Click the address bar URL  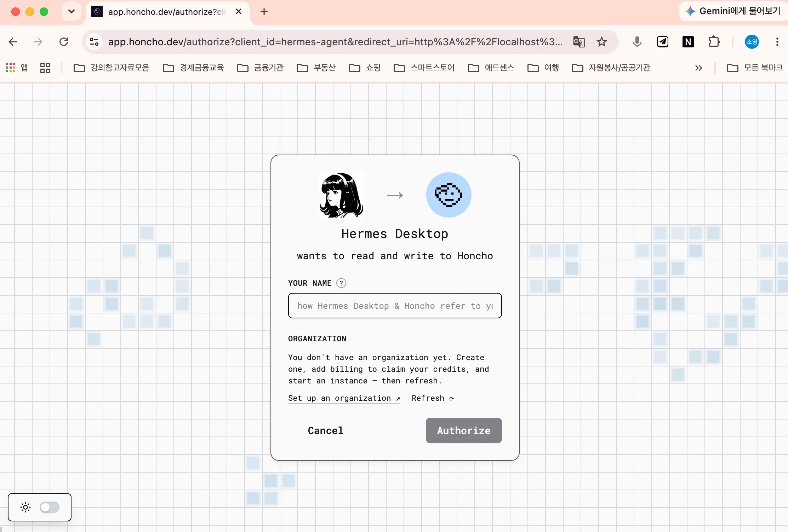click(x=335, y=42)
